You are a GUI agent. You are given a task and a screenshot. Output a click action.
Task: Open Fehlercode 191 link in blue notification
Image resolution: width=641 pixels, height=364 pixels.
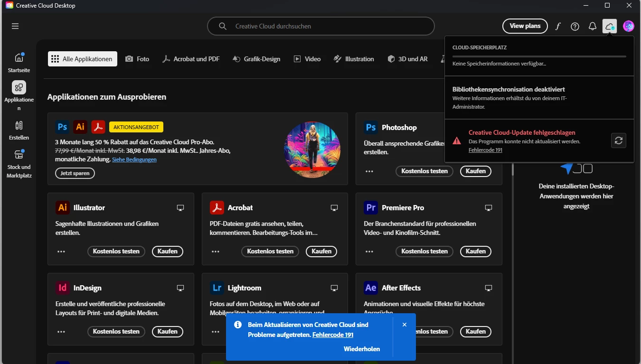click(333, 335)
